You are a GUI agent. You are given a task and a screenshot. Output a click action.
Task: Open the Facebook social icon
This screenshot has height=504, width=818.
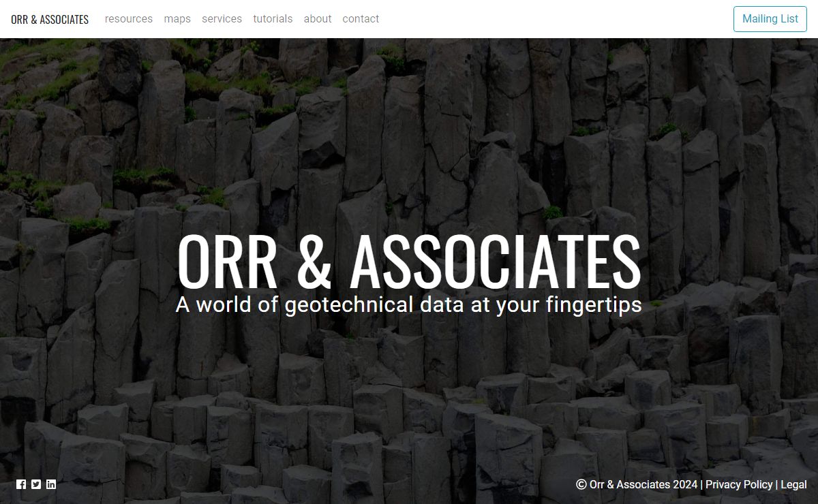coord(21,484)
